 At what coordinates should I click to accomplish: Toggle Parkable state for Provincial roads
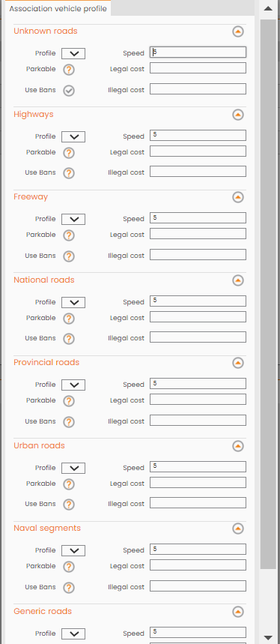pyautogui.click(x=69, y=401)
